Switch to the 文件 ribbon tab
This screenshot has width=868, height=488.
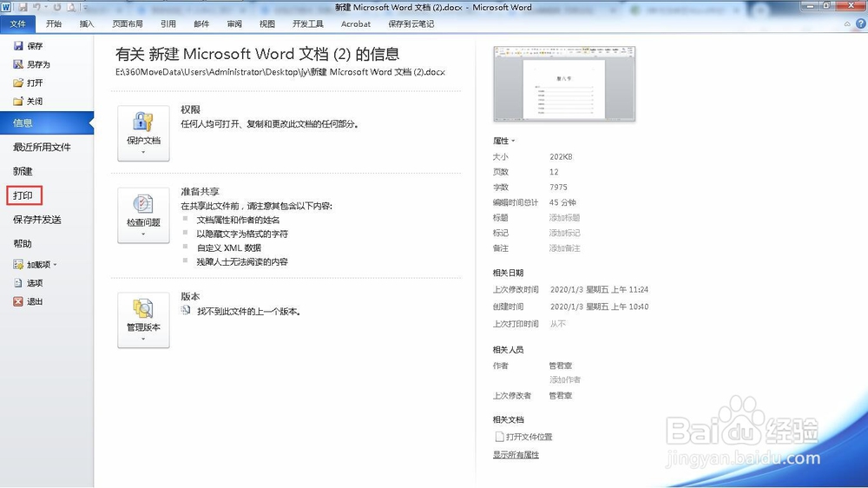tap(17, 23)
